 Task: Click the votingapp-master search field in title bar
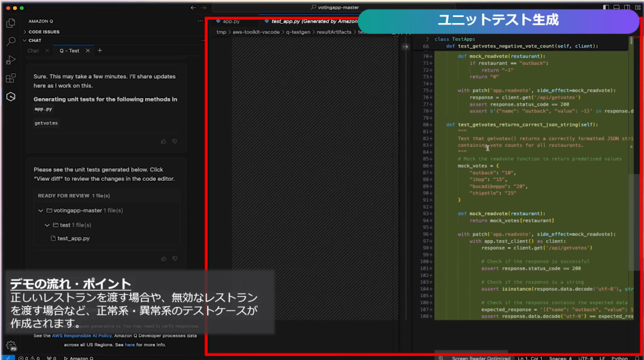[x=335, y=7]
